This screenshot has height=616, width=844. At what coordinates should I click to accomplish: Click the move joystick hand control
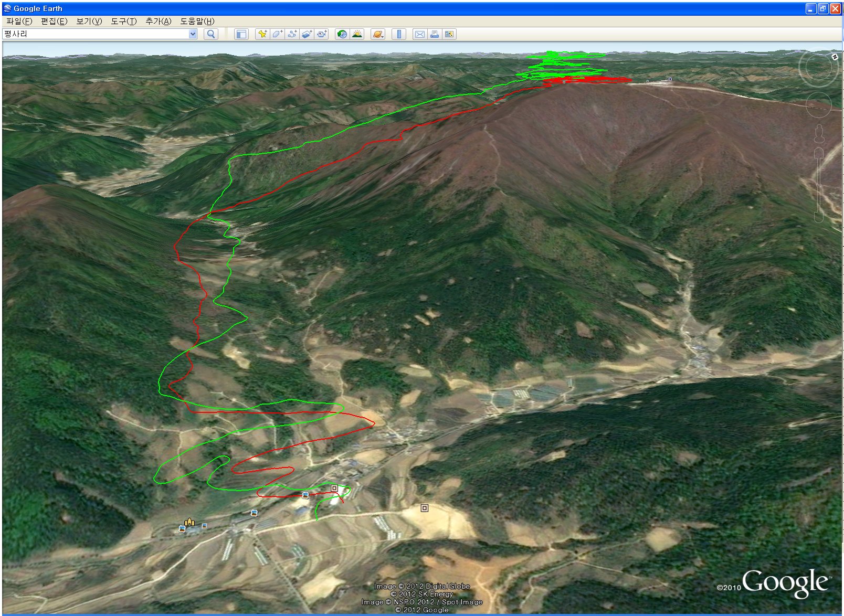point(818,105)
